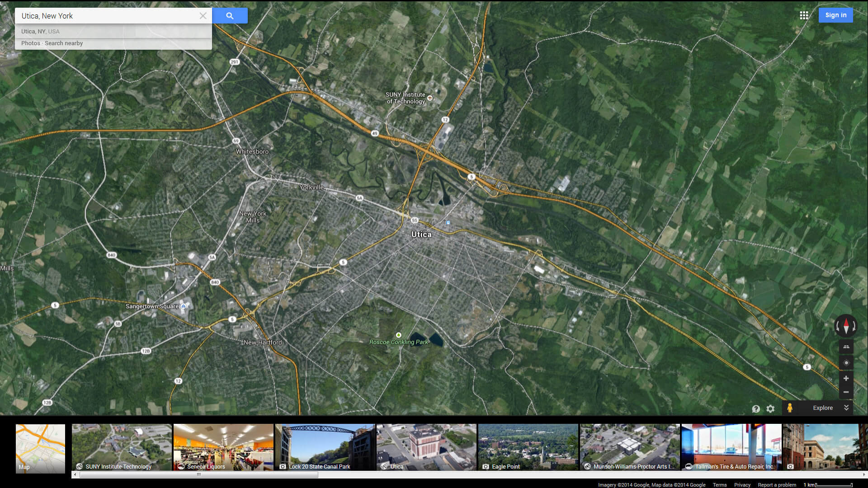This screenshot has width=868, height=488.
Task: Open Report a problem link
Action: pos(777,485)
